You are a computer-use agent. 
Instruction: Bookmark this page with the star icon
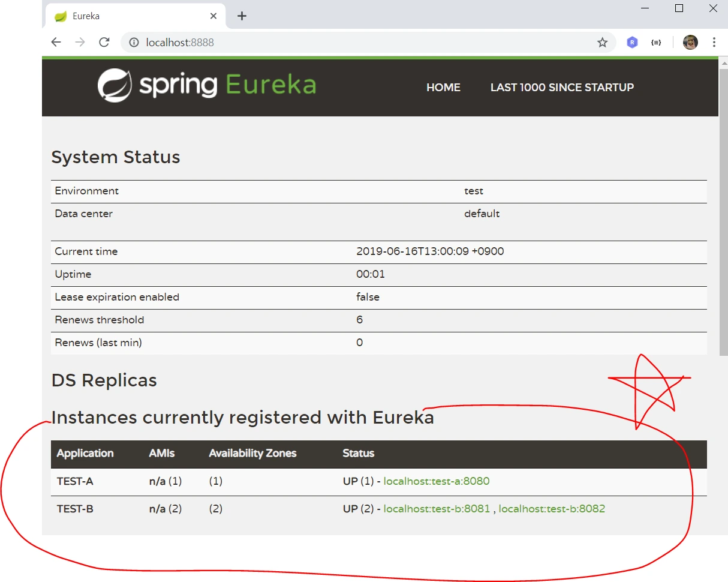603,43
